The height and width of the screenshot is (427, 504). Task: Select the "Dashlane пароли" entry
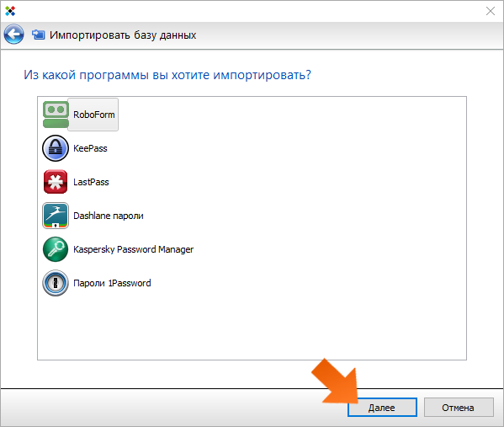point(109,216)
